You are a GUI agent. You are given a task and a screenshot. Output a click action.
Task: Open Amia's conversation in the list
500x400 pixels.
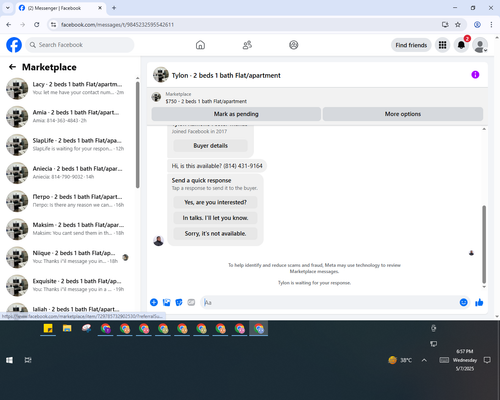click(69, 116)
